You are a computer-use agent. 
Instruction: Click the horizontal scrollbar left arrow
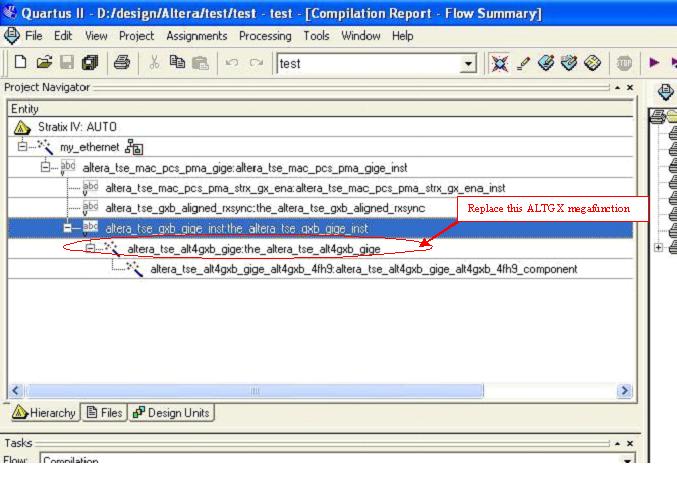(x=16, y=391)
